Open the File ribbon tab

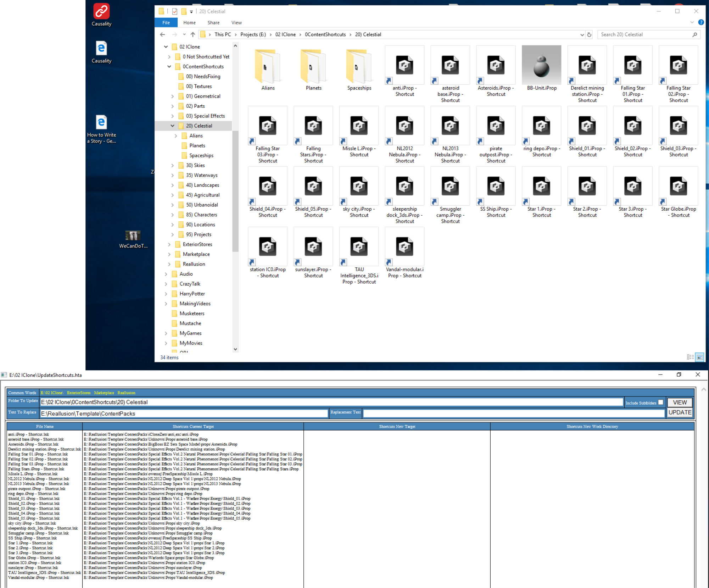[x=166, y=23]
